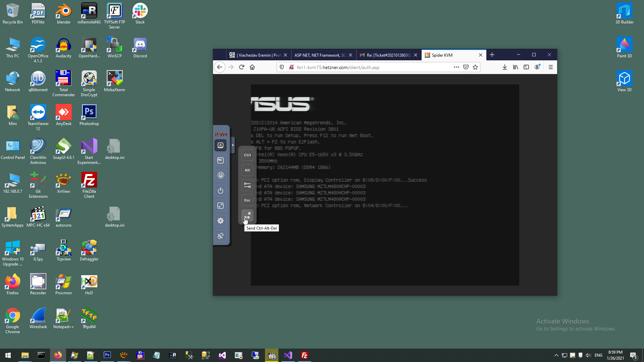644x362 pixels.
Task: Reload the Spider KVM page
Action: pos(241,67)
